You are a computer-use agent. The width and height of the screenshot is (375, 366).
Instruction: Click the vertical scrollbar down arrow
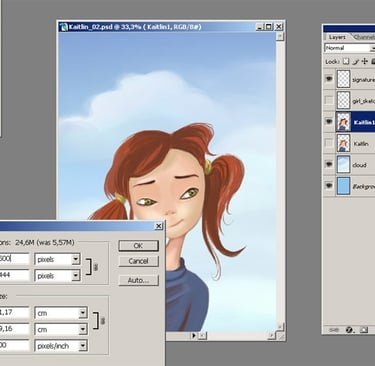tap(280, 327)
